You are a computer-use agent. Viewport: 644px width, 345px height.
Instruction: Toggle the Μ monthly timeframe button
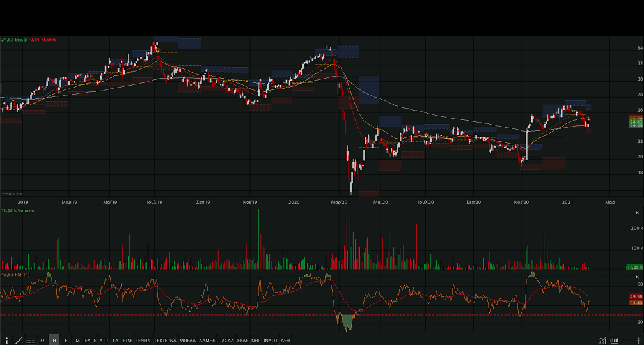tap(78, 341)
